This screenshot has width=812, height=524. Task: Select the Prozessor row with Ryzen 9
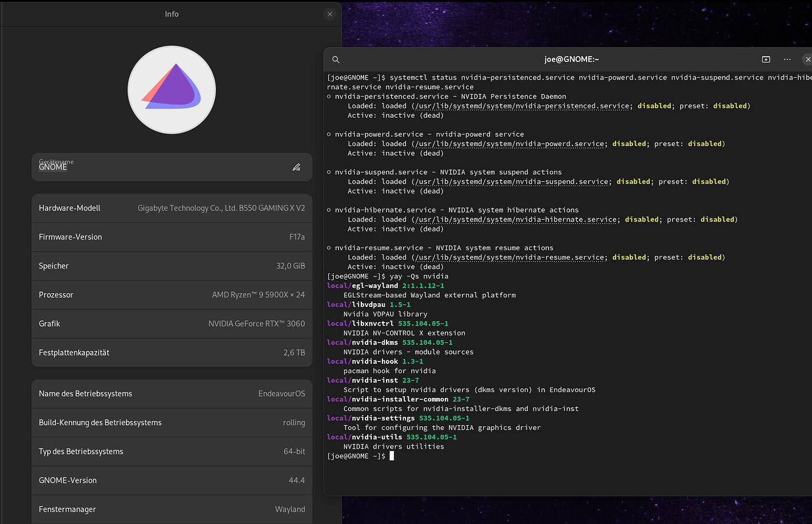click(171, 294)
